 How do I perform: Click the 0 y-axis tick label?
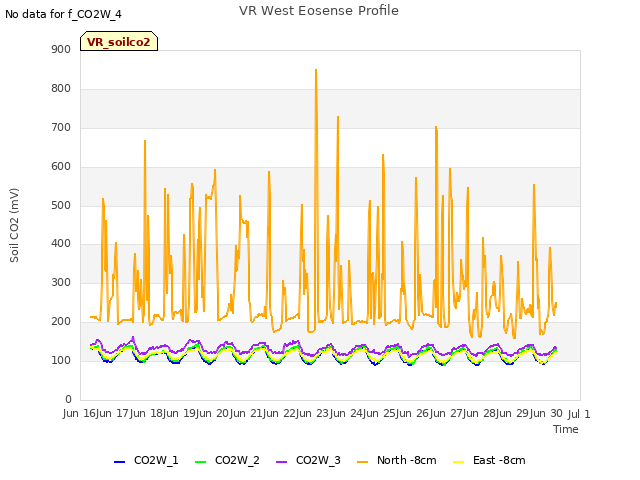tap(68, 399)
